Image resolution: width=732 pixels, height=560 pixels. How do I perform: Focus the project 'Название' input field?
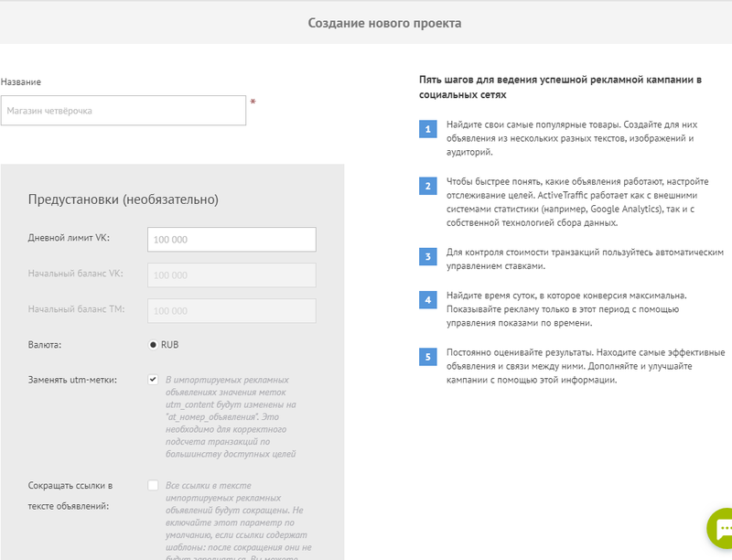tap(124, 111)
